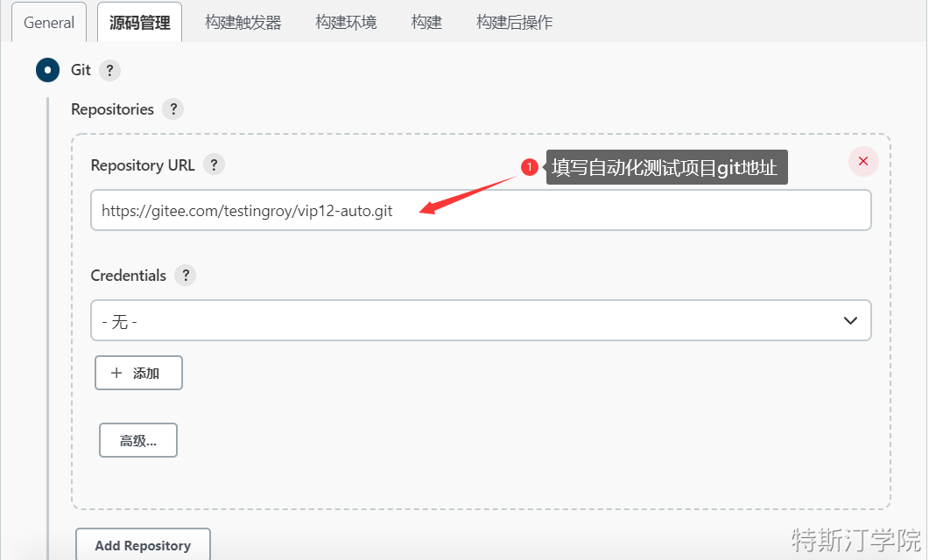The height and width of the screenshot is (560, 929).
Task: Show help for Credentials
Action: click(186, 276)
